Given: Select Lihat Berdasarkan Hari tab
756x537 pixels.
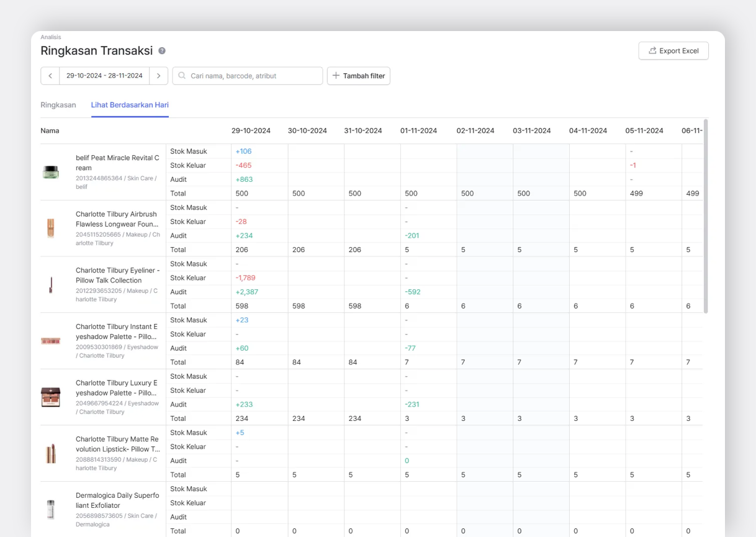Looking at the screenshot, I should [x=130, y=105].
